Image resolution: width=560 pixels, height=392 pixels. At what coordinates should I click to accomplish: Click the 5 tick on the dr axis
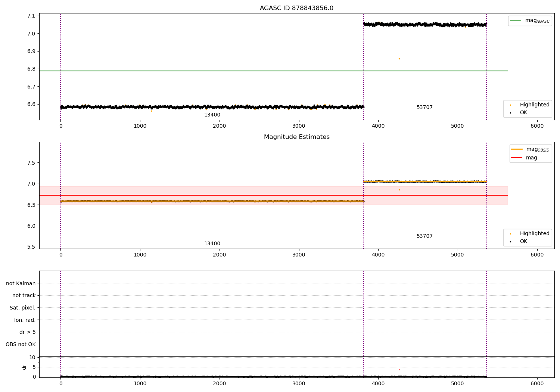(34, 367)
